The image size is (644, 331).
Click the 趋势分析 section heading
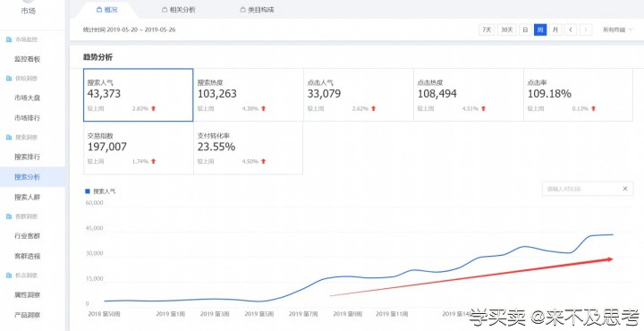coord(97,57)
